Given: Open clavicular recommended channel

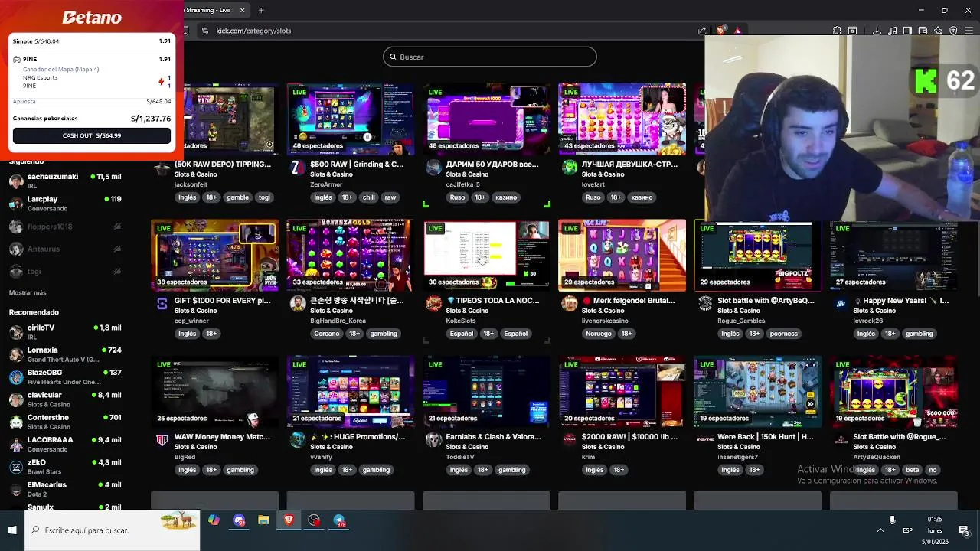Looking at the screenshot, I should (x=65, y=399).
